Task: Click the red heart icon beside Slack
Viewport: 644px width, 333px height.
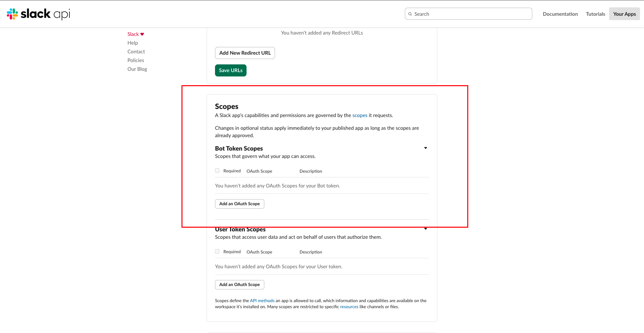Action: pyautogui.click(x=142, y=34)
